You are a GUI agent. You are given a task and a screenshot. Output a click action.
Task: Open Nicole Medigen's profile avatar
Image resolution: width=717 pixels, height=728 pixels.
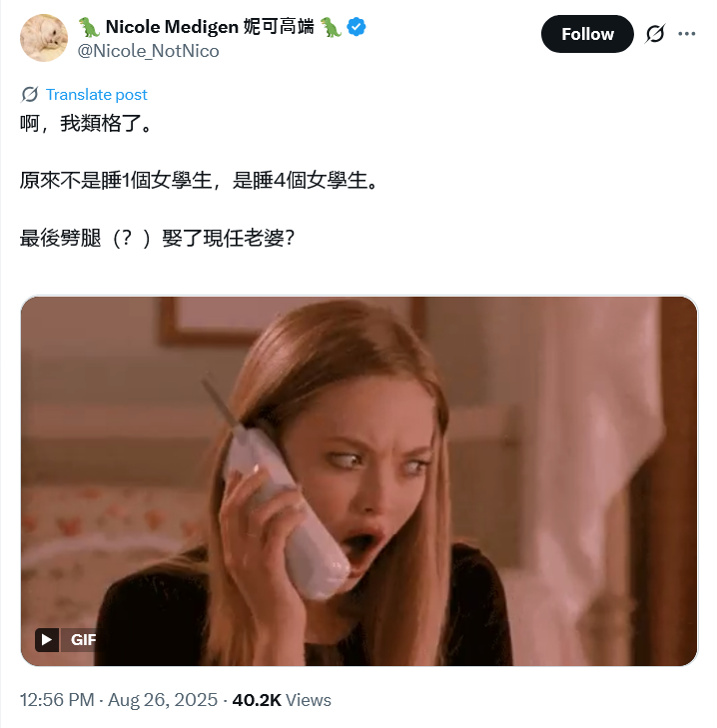(x=44, y=38)
